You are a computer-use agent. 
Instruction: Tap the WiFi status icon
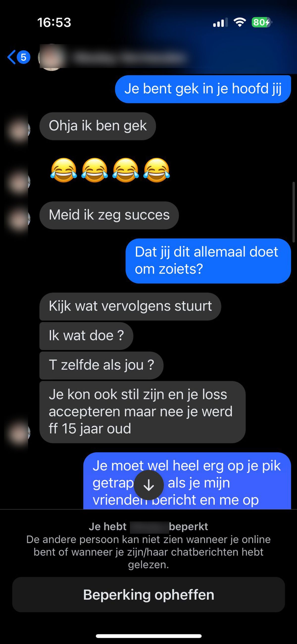coord(240,22)
